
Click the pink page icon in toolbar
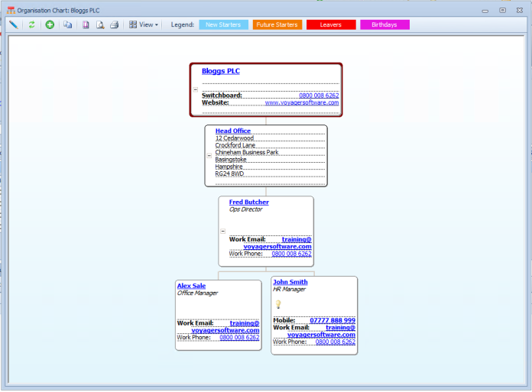click(86, 24)
